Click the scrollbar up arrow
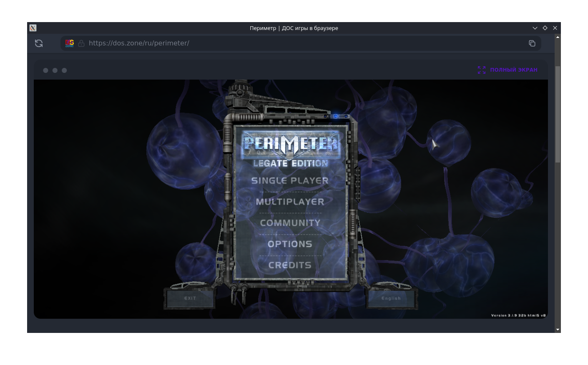 [558, 37]
